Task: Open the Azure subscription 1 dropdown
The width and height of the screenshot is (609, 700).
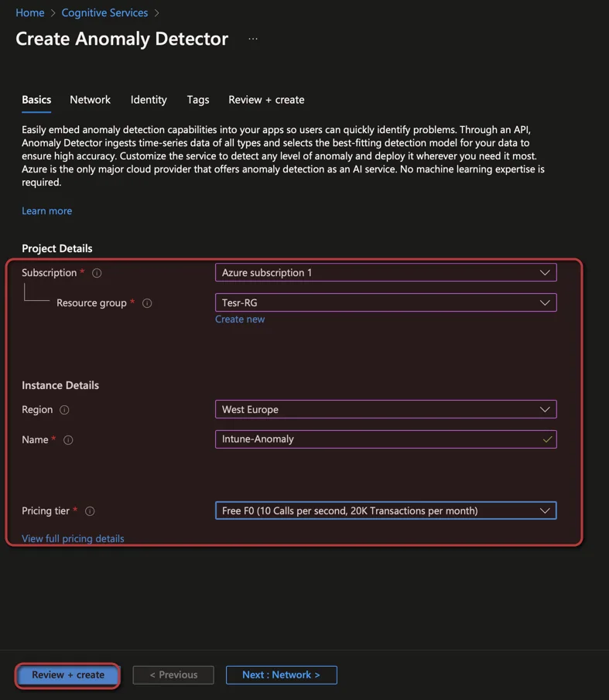Action: [386, 272]
